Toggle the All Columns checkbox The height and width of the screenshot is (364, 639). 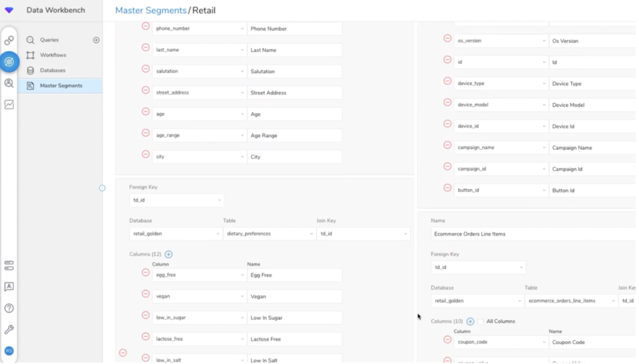[x=481, y=321]
